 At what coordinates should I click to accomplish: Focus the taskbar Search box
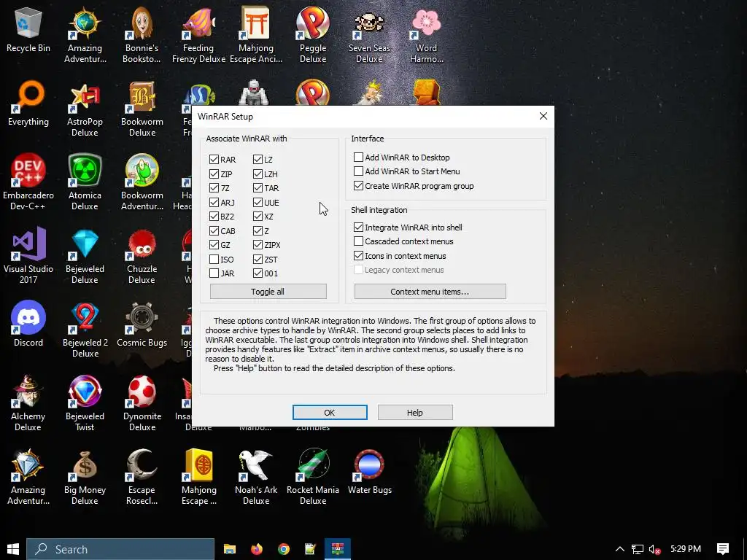(120, 549)
